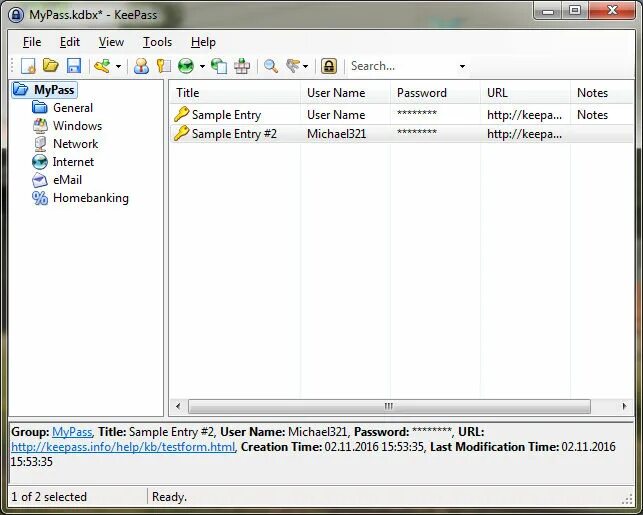Screen dimensions: 643x515
Task: Select the MyPass root group
Action: point(54,90)
